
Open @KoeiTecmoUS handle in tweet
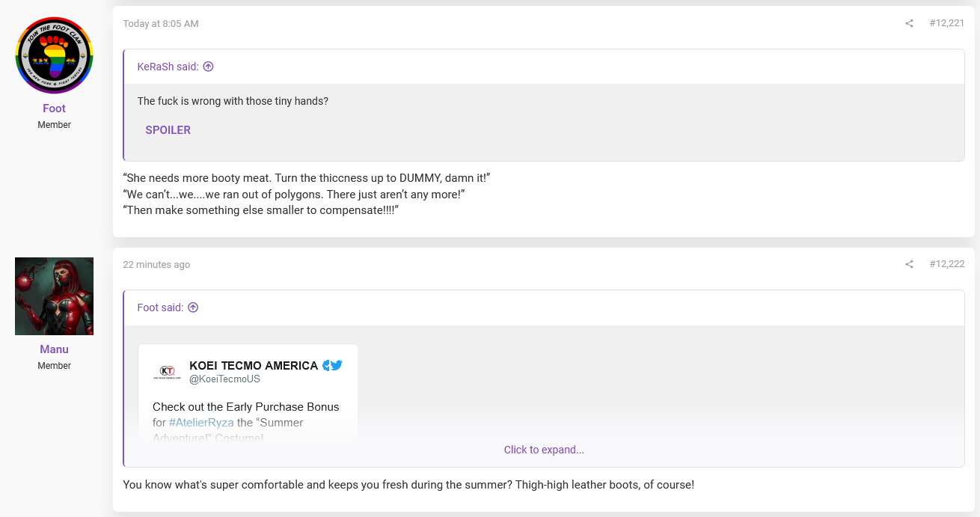pos(224,379)
